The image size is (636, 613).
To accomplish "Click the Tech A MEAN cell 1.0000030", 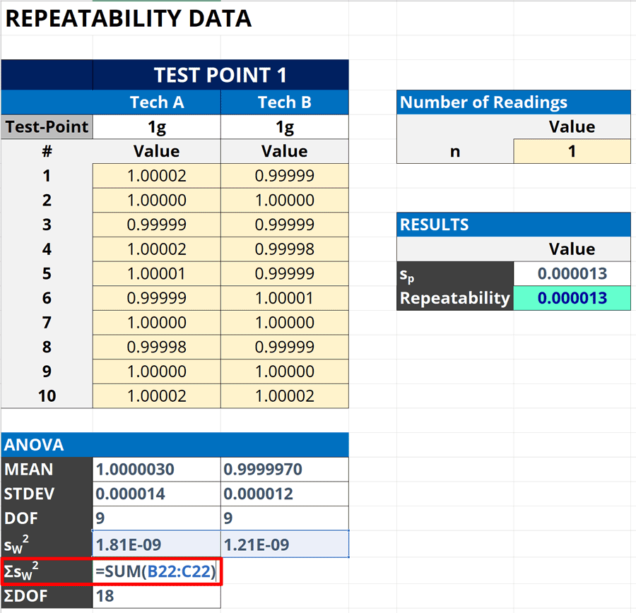I will click(x=157, y=469).
